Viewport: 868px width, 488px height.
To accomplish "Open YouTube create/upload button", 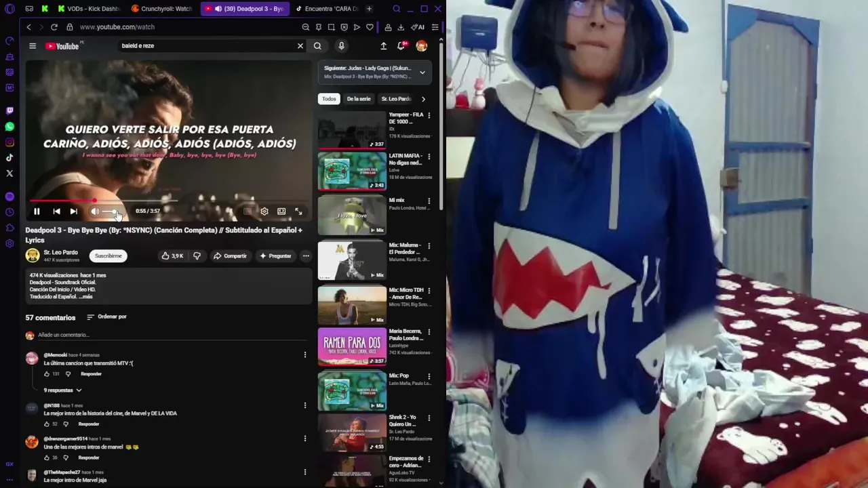I will pos(383,46).
